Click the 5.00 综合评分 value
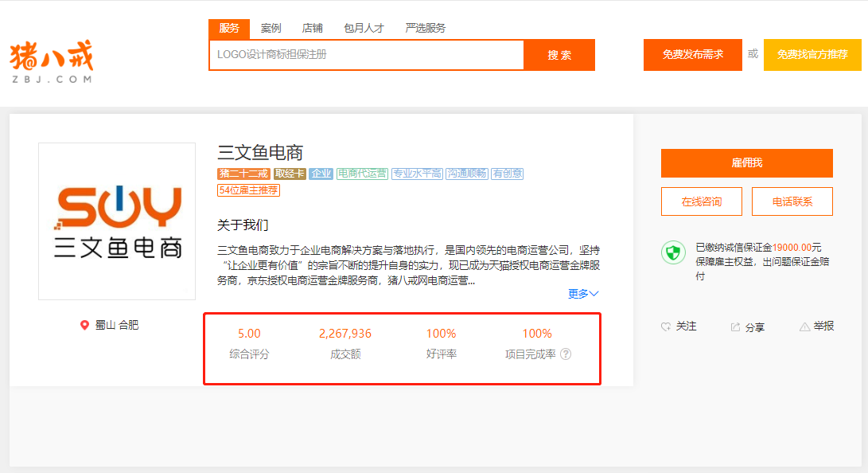 (249, 334)
